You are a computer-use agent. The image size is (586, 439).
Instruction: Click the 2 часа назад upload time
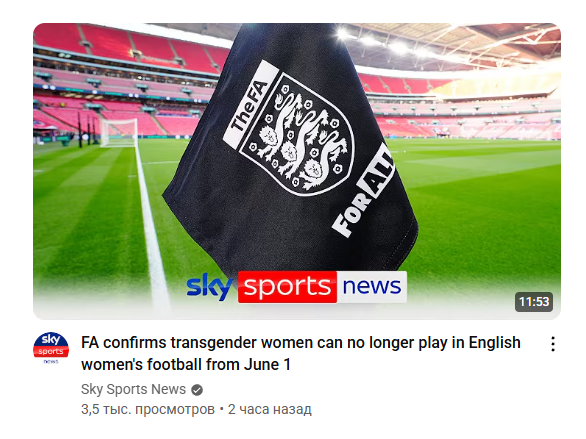click(269, 409)
